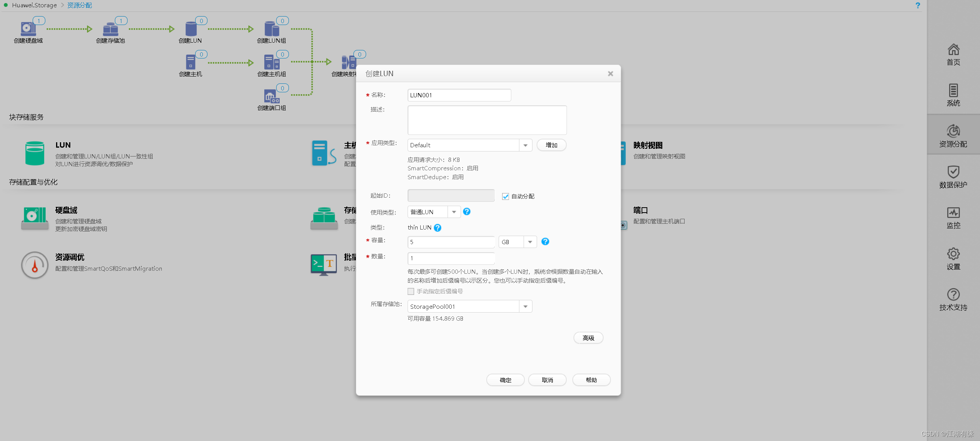Screen dimensions: 980x441
Task: Open the 资源调优 gauge icon
Action: tap(35, 265)
